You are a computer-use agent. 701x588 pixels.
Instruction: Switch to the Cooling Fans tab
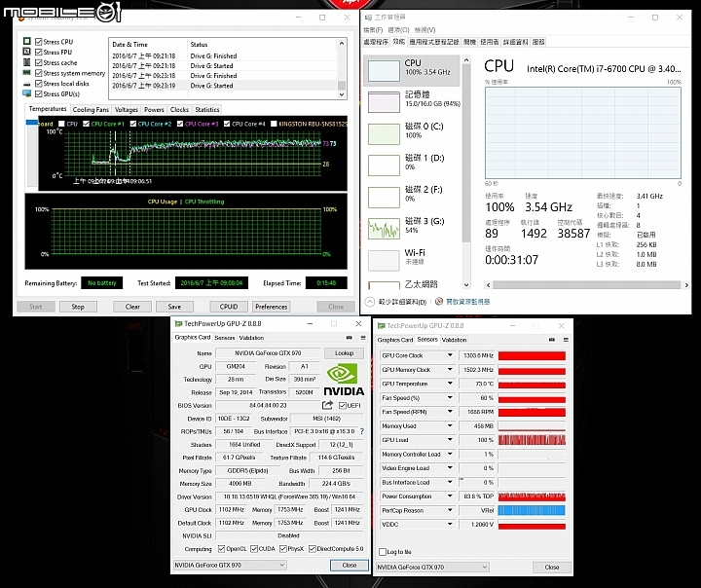(91, 110)
